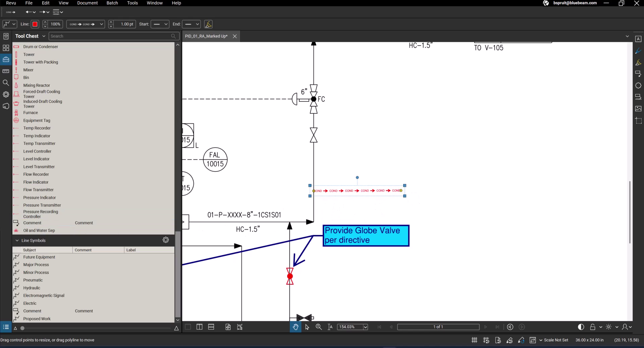This screenshot has height=348, width=644.
Task: Select Major Process in Line Symbols list
Action: pos(36,265)
